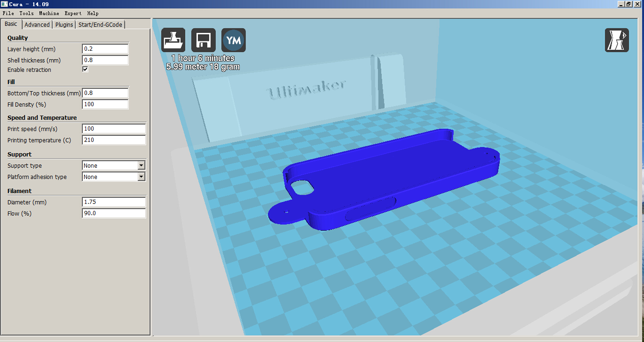
Task: Click the Speed and Temperature heading
Action: point(42,117)
